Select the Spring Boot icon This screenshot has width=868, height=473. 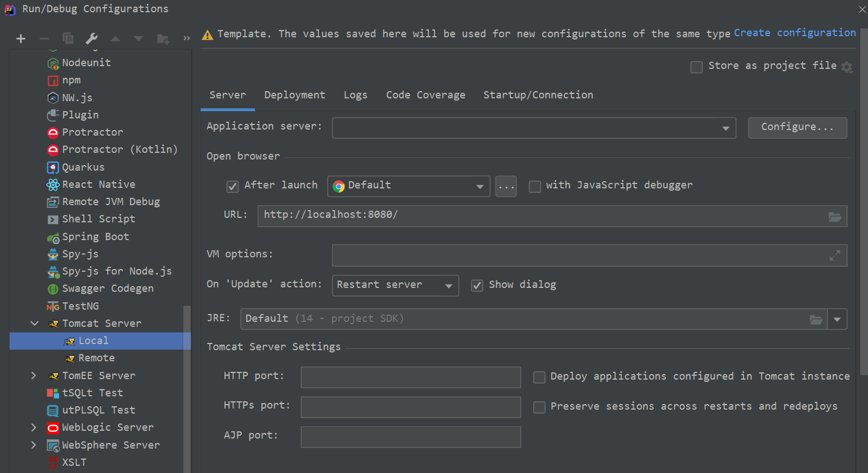click(x=53, y=238)
